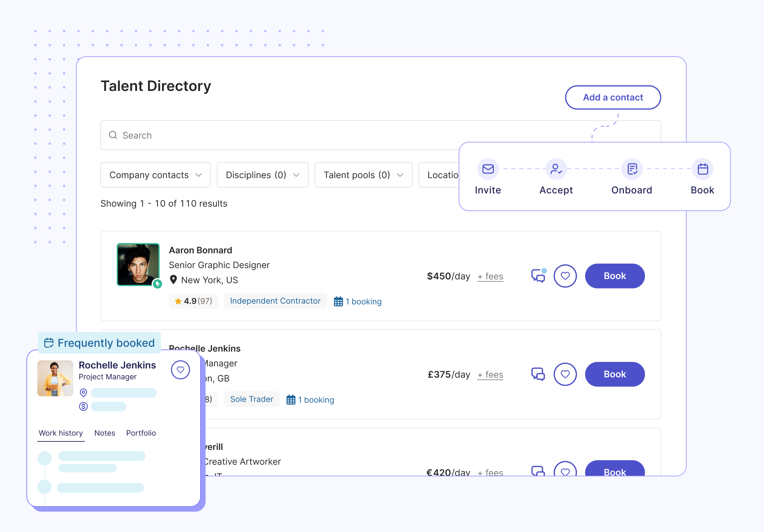
Task: Toggle heart on Frequently booked profile card
Action: (180, 370)
